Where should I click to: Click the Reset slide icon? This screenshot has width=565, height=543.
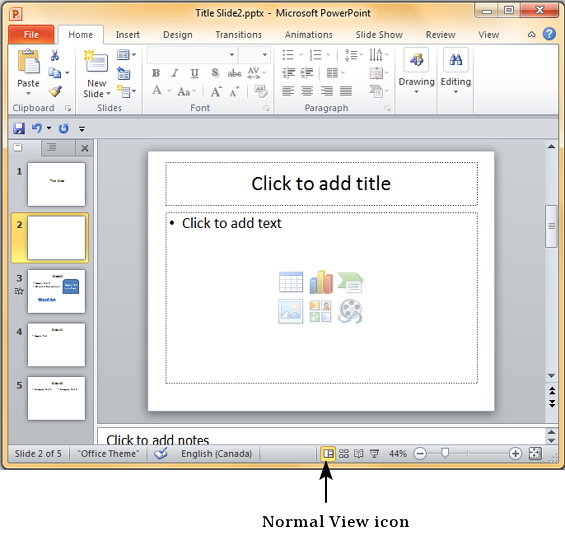tap(124, 74)
